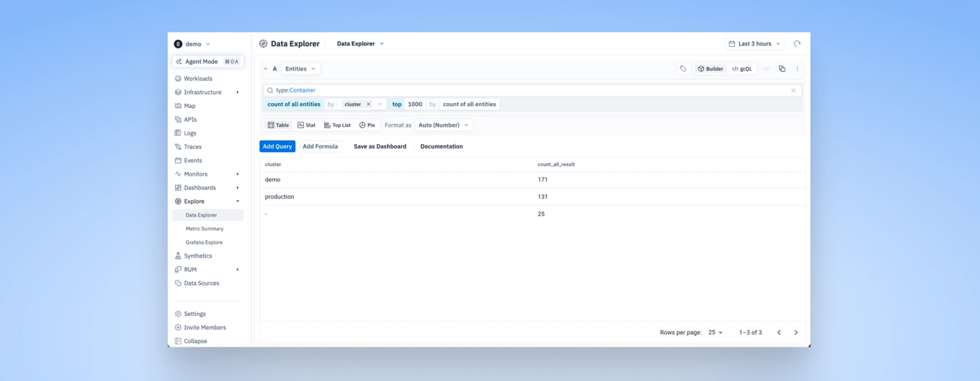Open the RUM section
Viewport: 980px width, 381px height.
pos(190,270)
